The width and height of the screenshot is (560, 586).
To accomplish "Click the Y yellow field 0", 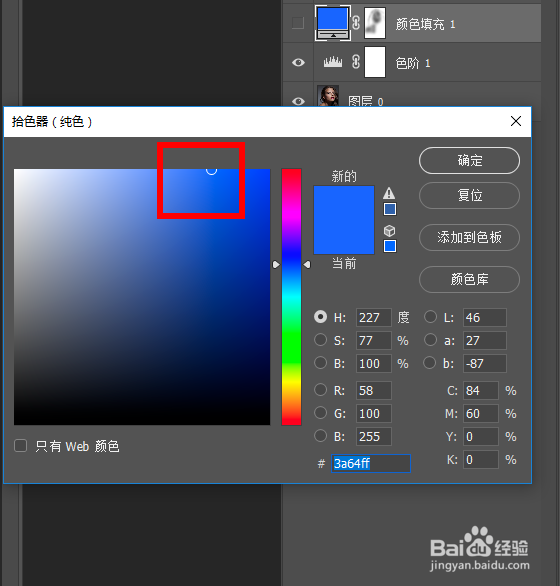I will [481, 436].
